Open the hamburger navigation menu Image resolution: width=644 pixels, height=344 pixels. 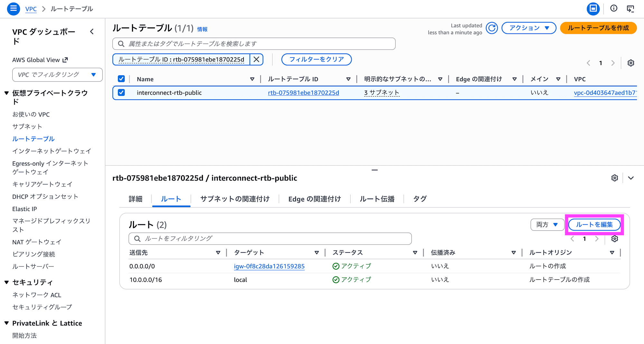click(13, 9)
